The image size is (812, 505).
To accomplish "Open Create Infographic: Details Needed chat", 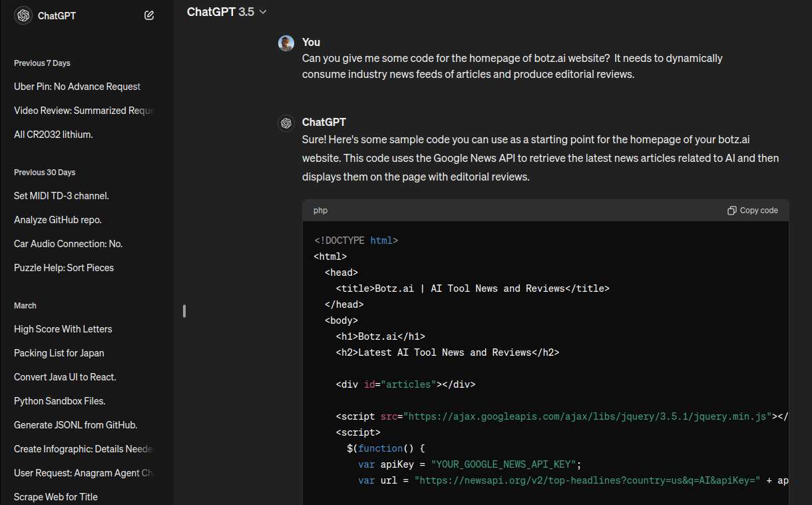I will click(84, 449).
